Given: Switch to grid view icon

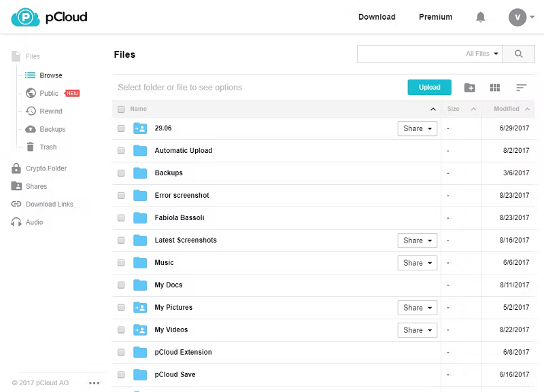Looking at the screenshot, I should (495, 88).
